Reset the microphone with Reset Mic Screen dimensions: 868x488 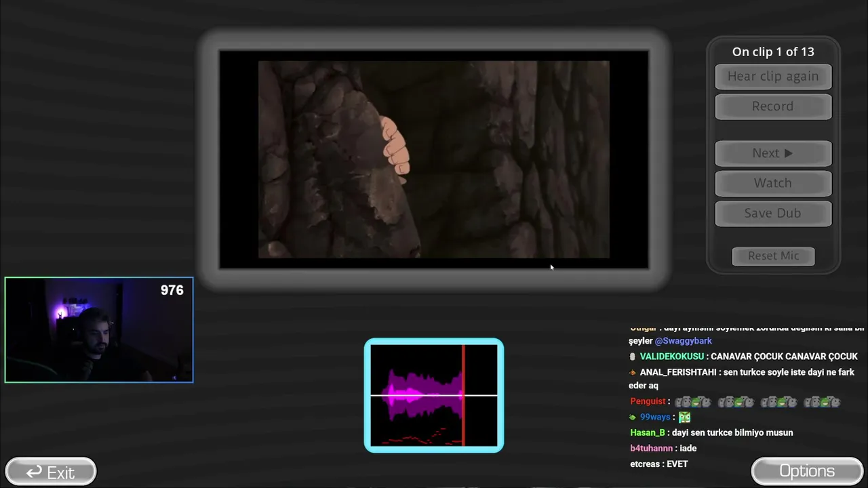pyautogui.click(x=773, y=256)
